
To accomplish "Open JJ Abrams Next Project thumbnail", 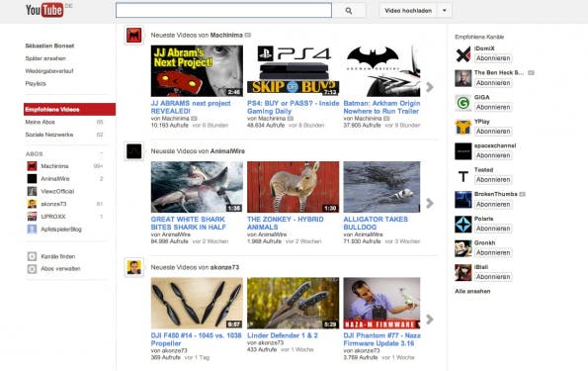I will pyautogui.click(x=197, y=71).
